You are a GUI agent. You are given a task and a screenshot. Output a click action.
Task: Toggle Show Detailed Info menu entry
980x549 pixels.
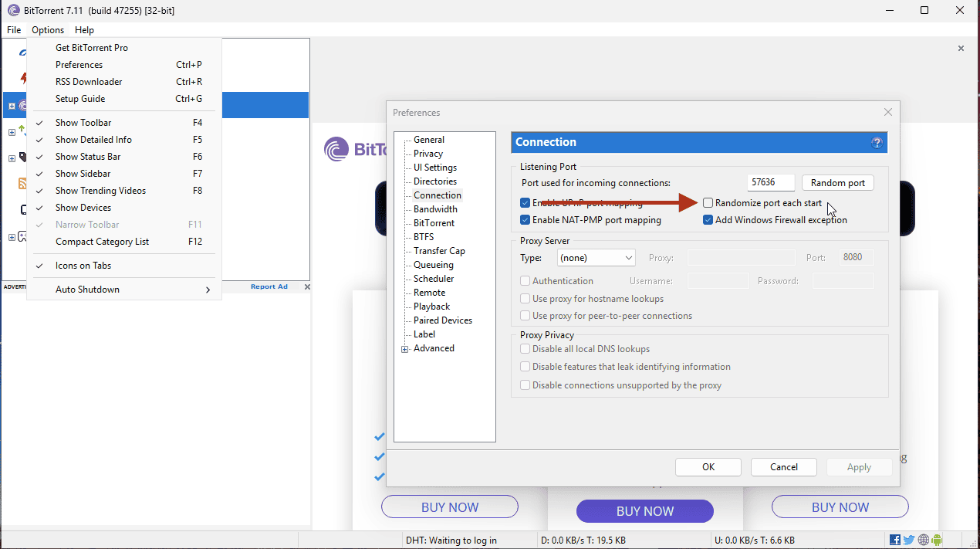click(124, 140)
